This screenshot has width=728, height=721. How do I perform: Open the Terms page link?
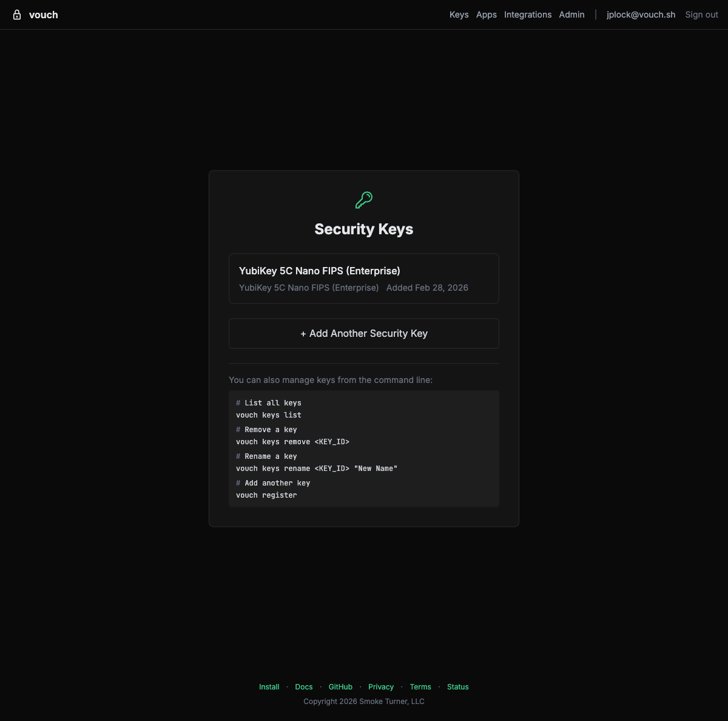click(420, 686)
